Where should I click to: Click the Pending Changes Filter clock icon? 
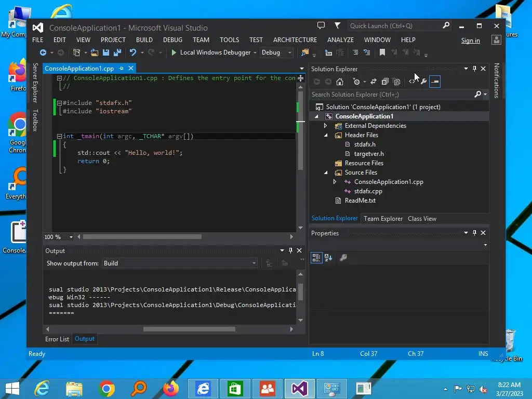click(356, 82)
